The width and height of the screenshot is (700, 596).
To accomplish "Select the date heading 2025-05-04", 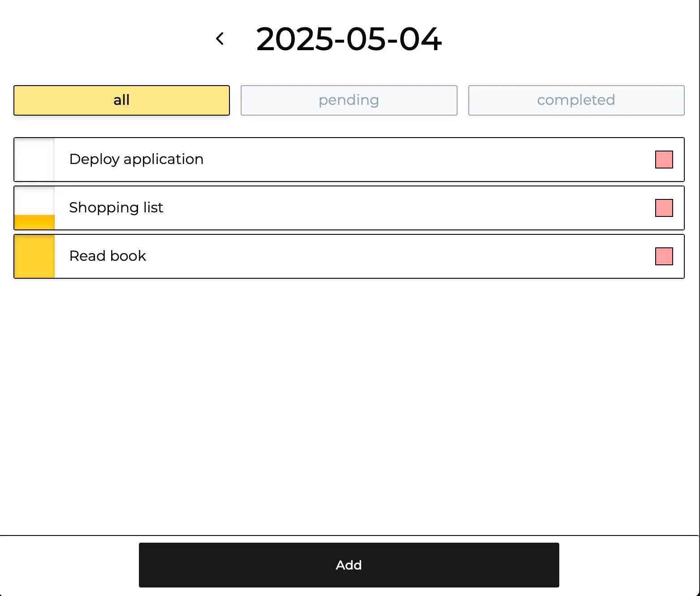I will 349,39.
